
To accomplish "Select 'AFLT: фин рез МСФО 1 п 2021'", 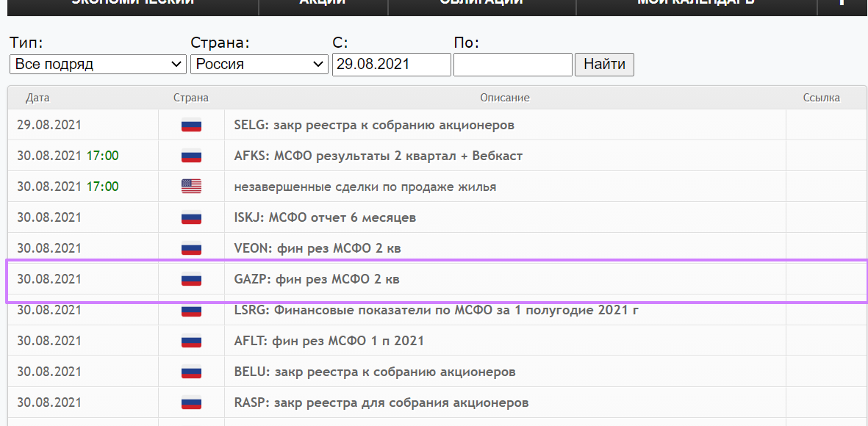I will click(x=329, y=342).
